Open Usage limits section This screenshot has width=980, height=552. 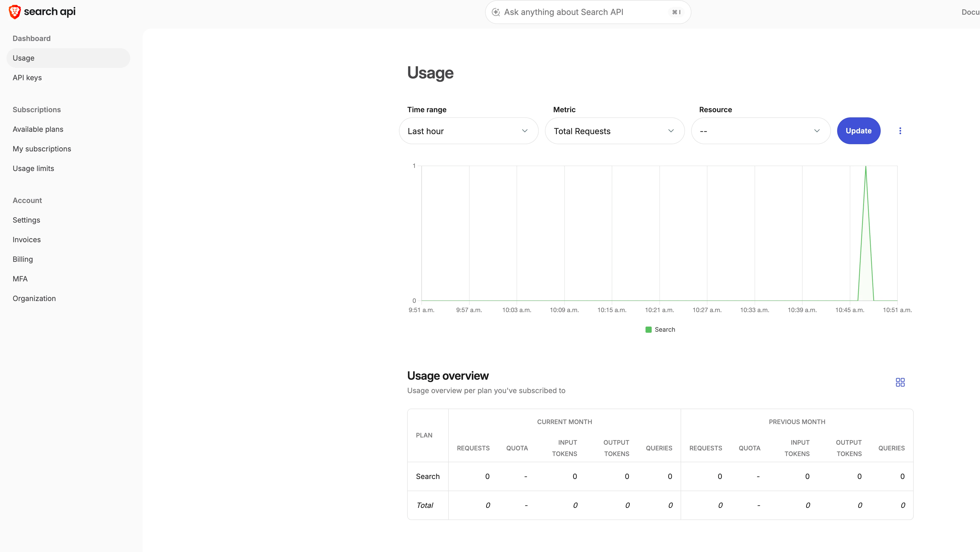(x=33, y=168)
